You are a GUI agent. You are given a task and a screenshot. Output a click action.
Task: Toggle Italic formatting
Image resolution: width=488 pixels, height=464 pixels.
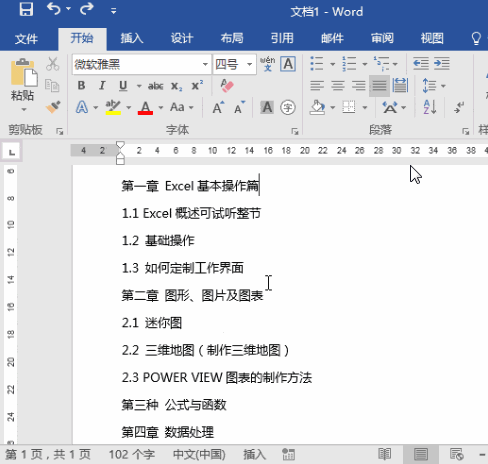point(102,86)
